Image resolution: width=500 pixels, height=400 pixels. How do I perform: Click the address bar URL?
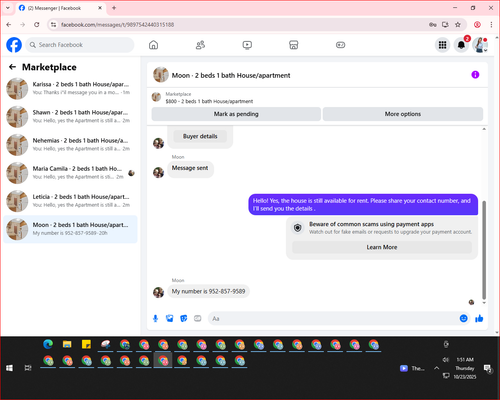(x=117, y=25)
